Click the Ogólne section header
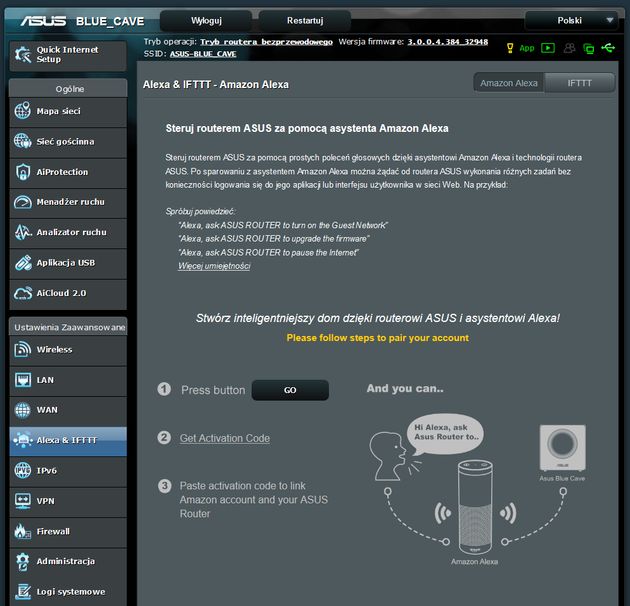Screen dimensions: 630x606 [68, 88]
